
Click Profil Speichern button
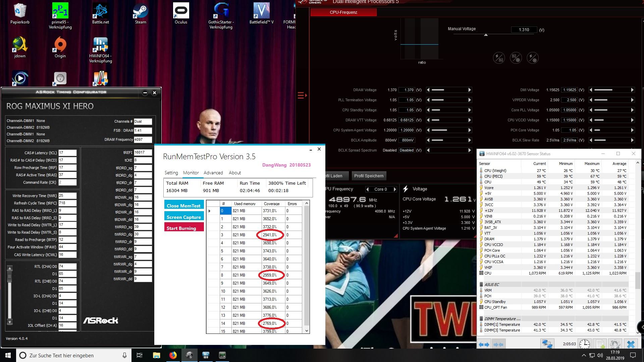(369, 176)
